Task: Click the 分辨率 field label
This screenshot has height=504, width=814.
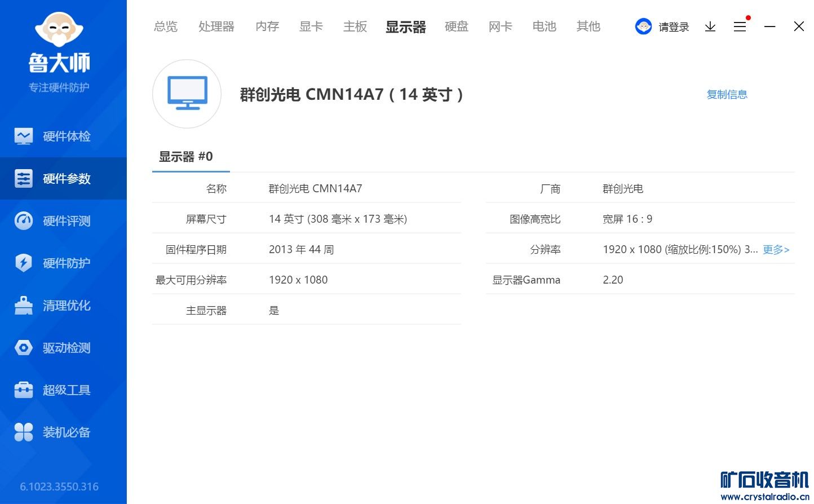Action: tap(545, 250)
